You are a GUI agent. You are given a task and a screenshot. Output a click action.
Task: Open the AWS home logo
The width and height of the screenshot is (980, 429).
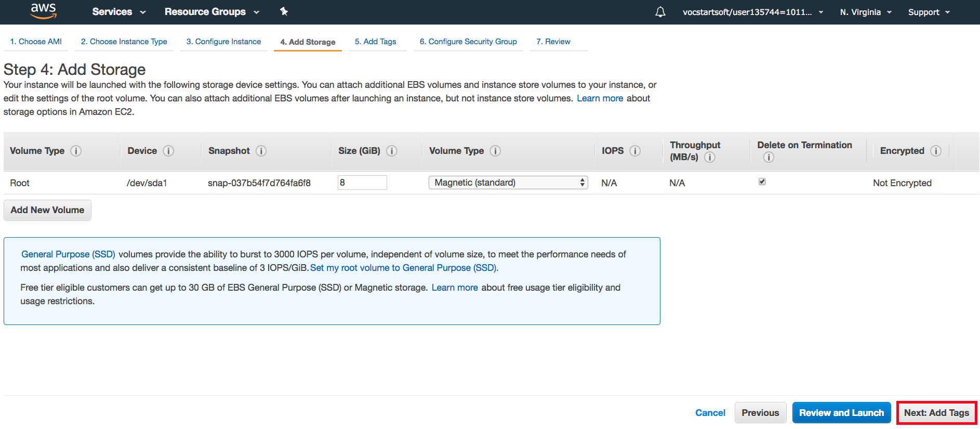pyautogui.click(x=43, y=11)
